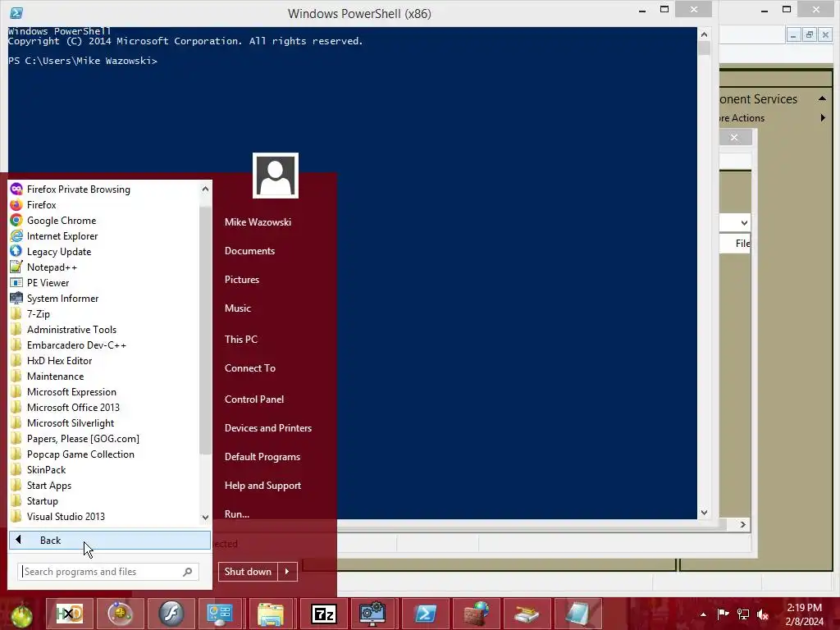Viewport: 840px width, 630px height.
Task: Click the monitor-with-gears taskbar icon
Action: (x=373, y=614)
